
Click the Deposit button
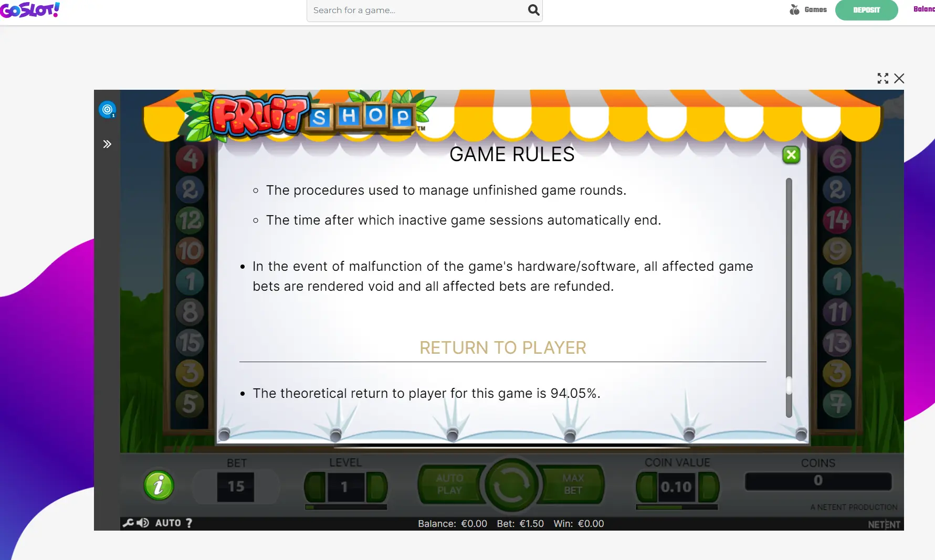pyautogui.click(x=866, y=10)
